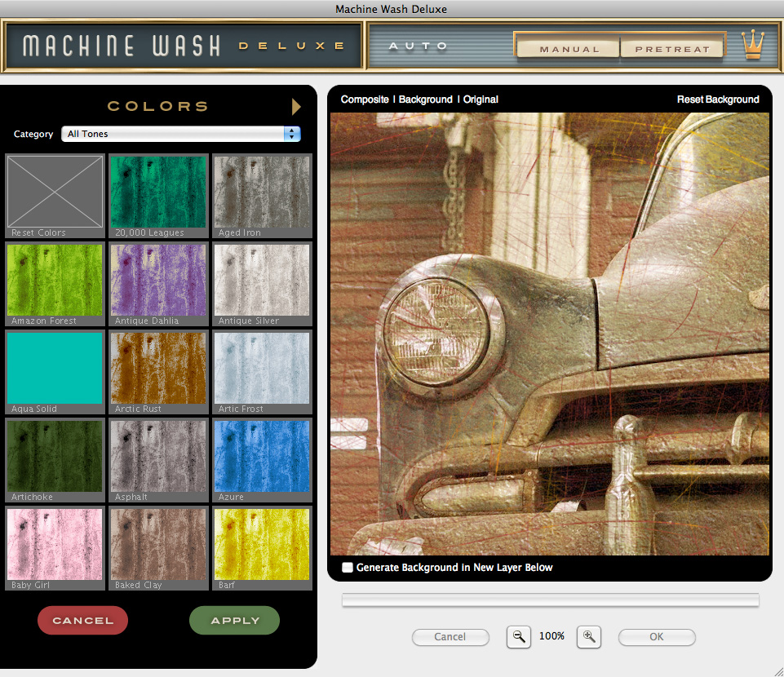Viewport: 784px width, 677px height.
Task: Pick the Aqua Solid color swatch
Action: (x=55, y=371)
